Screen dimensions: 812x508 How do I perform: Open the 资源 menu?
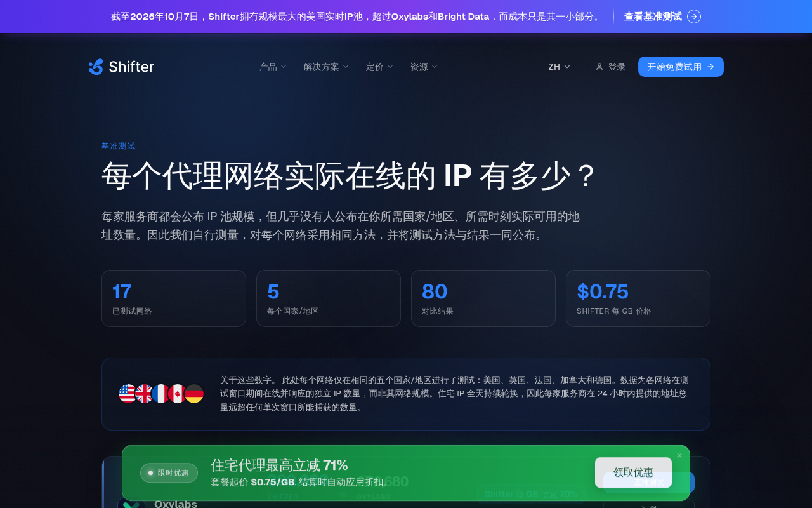click(x=424, y=67)
